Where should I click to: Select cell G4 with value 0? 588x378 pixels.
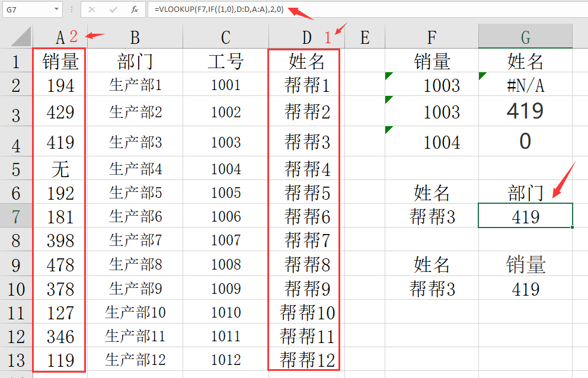[x=525, y=142]
